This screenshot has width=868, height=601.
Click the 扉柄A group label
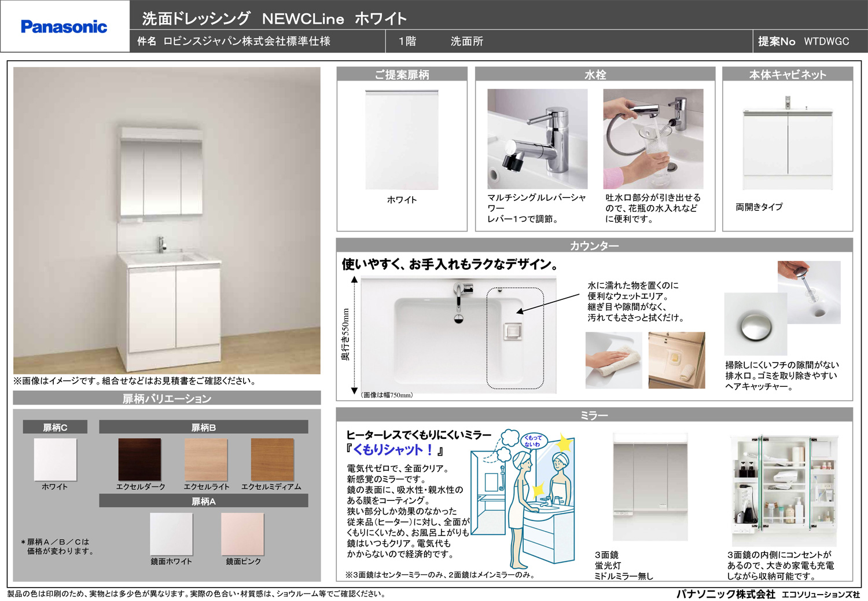click(204, 501)
